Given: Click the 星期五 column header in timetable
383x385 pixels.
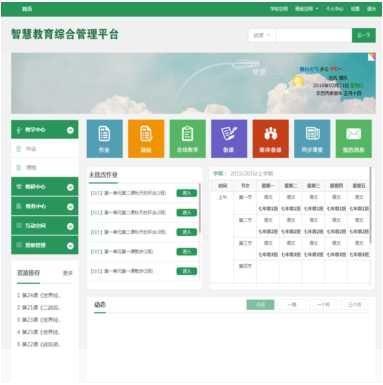Looking at the screenshot, I should pos(359,186).
